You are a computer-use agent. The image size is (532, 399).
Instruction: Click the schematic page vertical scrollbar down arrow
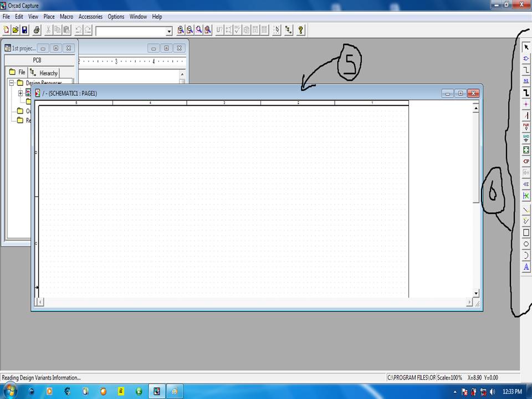click(475, 293)
